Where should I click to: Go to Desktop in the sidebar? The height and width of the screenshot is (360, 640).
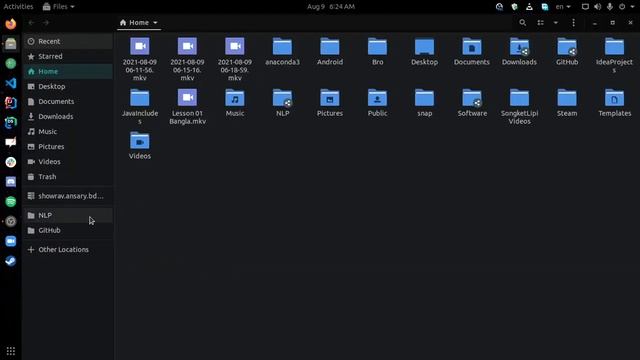click(x=68, y=87)
